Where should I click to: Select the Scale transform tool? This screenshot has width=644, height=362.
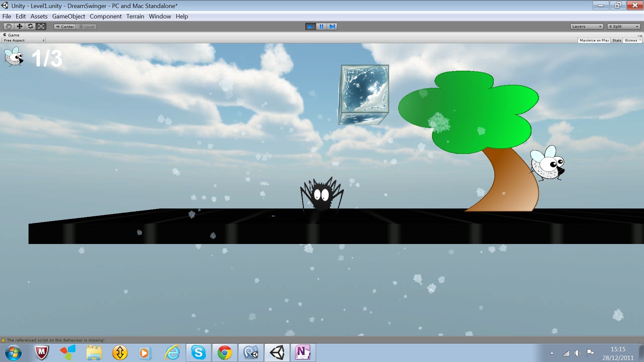click(x=41, y=26)
